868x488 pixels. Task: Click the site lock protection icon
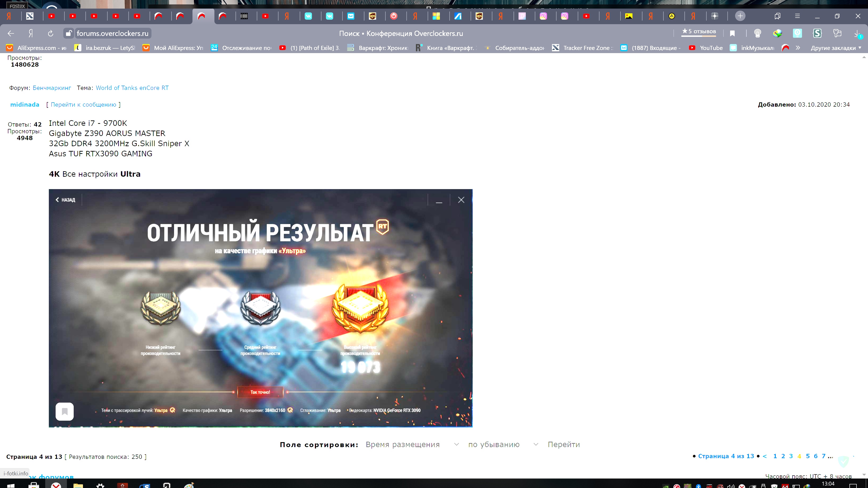click(68, 33)
